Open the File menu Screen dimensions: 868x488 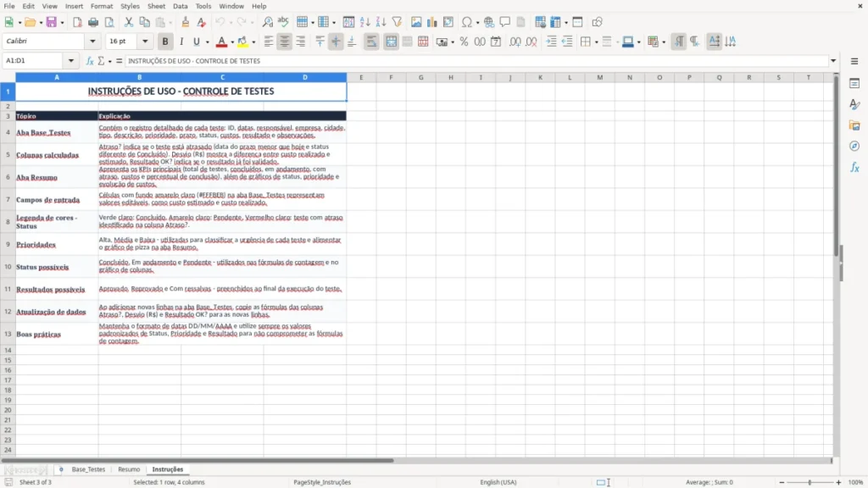(x=9, y=6)
